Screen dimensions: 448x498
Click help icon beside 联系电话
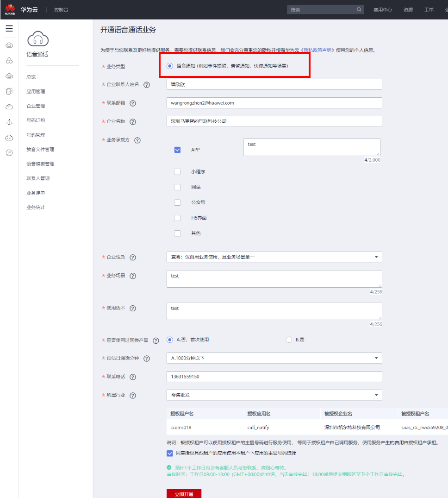click(133, 377)
